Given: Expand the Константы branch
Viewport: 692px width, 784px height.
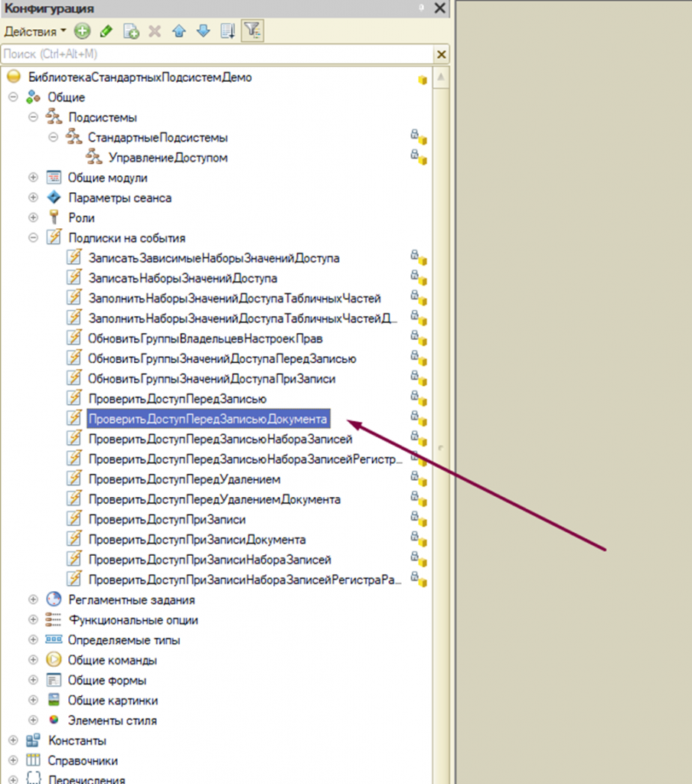Looking at the screenshot, I should [x=14, y=740].
